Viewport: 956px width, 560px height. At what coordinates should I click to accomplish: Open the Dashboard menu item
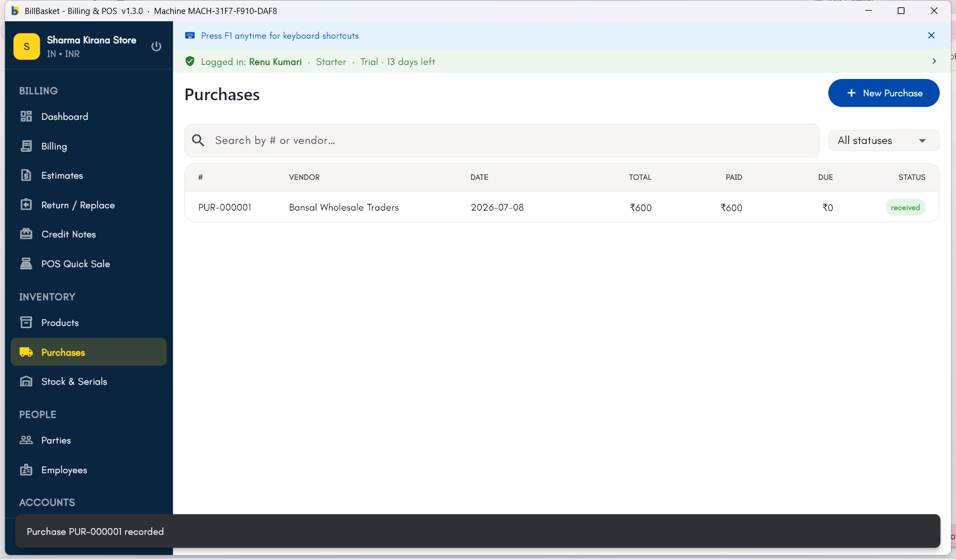coord(88,116)
